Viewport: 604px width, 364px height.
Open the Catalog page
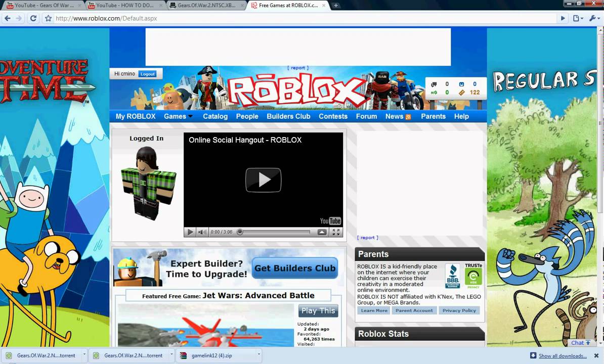click(215, 116)
